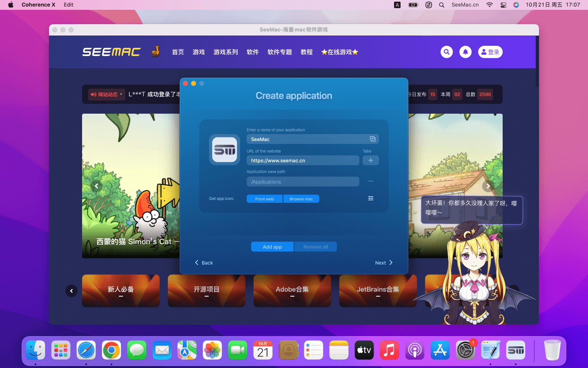
Task: Open System Preferences from the Dock
Action: (465, 350)
